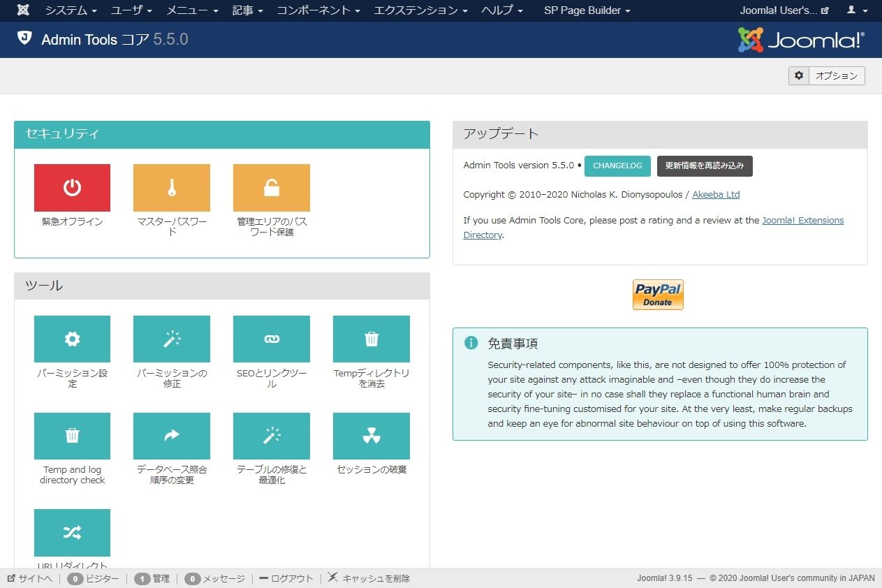Open the SP Page Builder dropdown
The image size is (882, 588).
pyautogui.click(x=587, y=10)
